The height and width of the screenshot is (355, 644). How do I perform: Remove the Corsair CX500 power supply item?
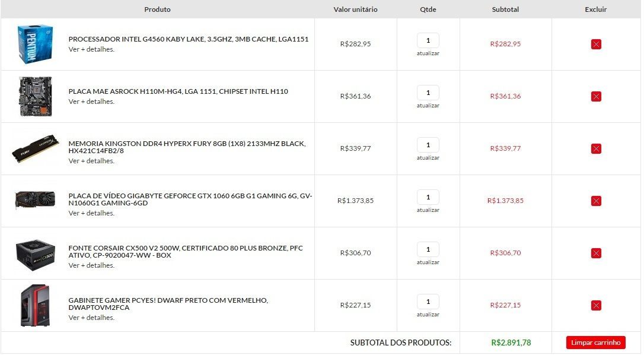[x=596, y=253]
